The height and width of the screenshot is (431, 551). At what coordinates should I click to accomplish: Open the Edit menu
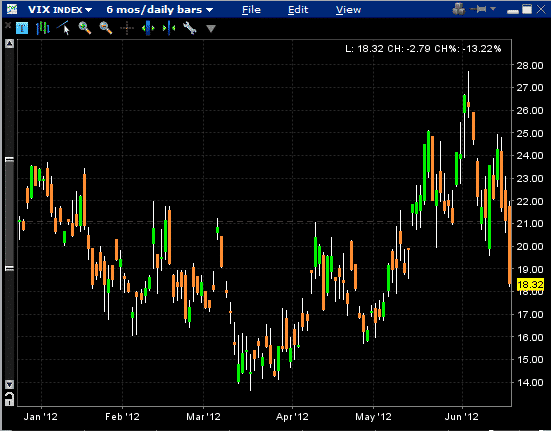click(298, 9)
